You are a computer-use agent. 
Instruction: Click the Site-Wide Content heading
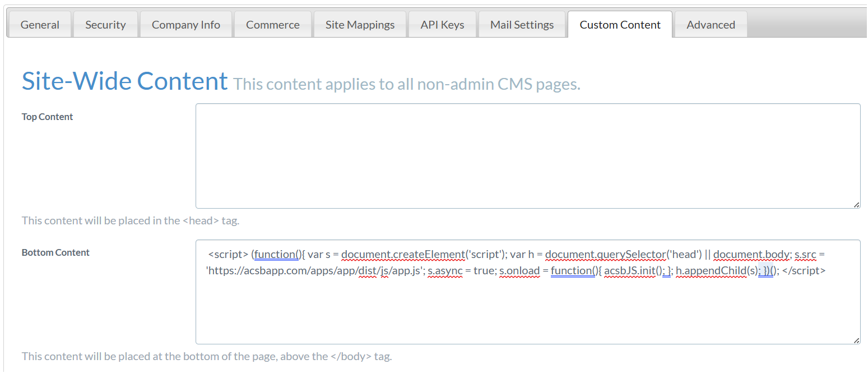124,81
